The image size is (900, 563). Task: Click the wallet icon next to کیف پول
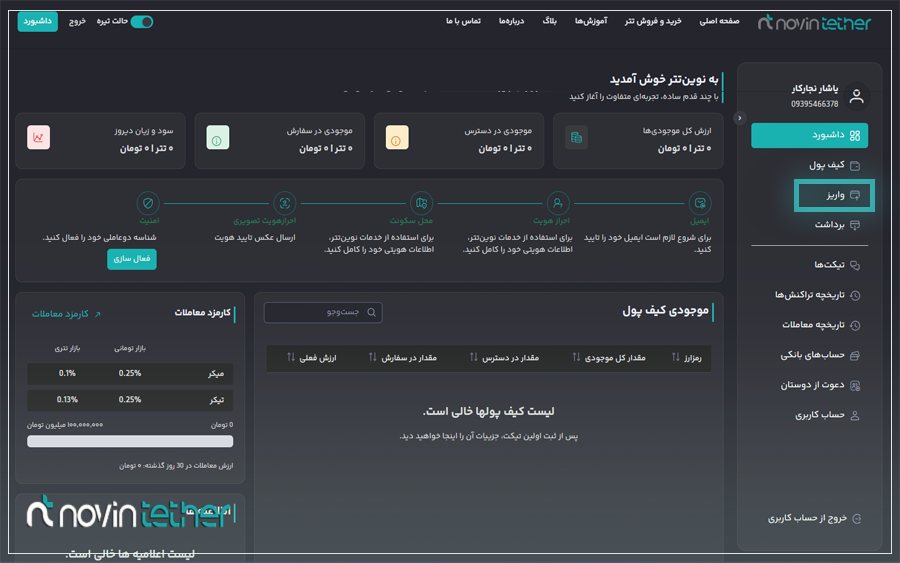pos(855,166)
